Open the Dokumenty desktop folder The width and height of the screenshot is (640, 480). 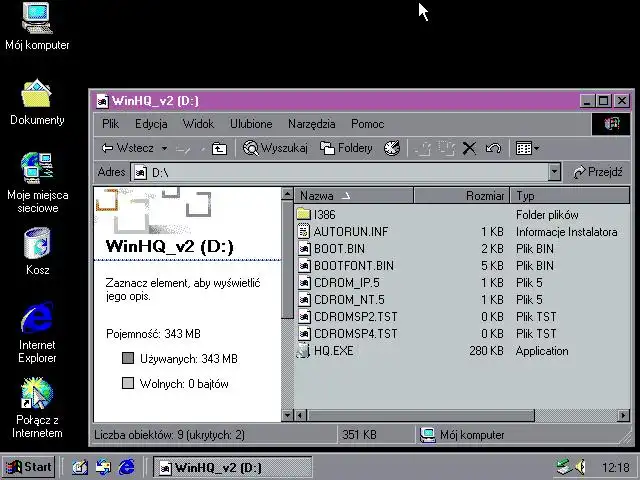point(37,102)
